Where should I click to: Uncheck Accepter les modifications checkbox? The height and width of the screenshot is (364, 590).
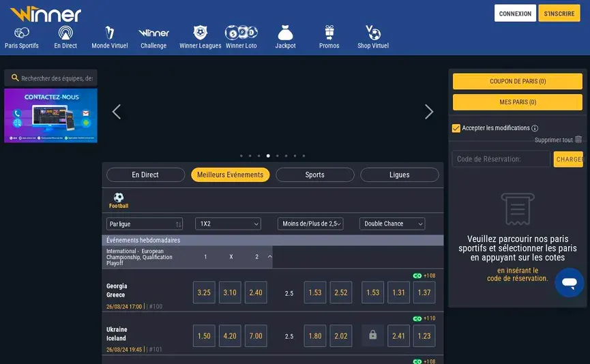click(x=456, y=128)
